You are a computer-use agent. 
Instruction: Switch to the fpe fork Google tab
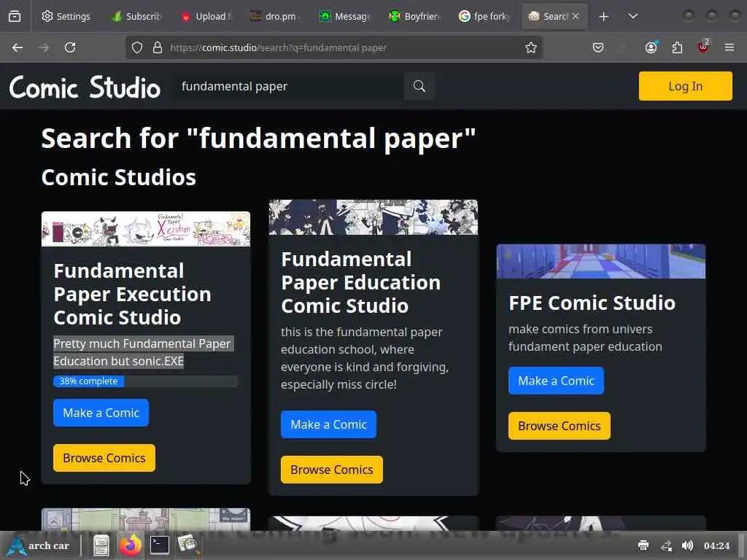coord(485,16)
